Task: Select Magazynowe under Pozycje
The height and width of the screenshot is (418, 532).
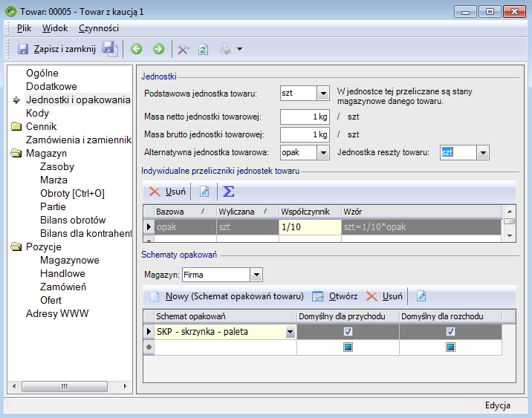Action: (70, 260)
